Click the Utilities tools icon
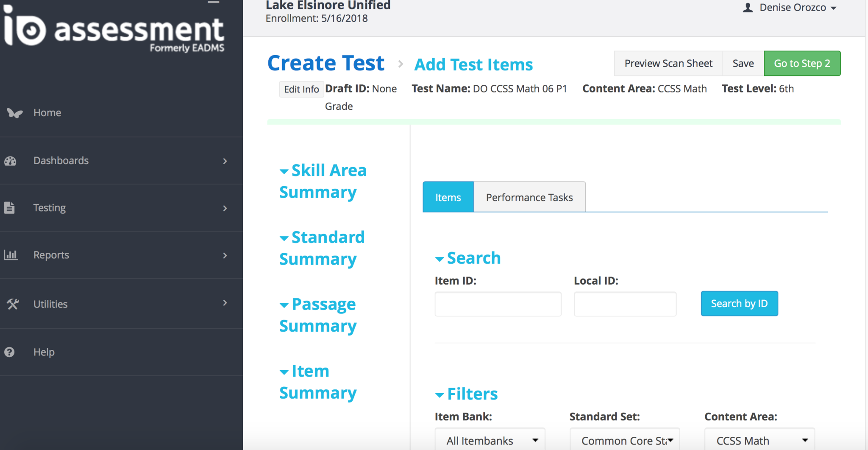This screenshot has height=450, width=868. 12,304
